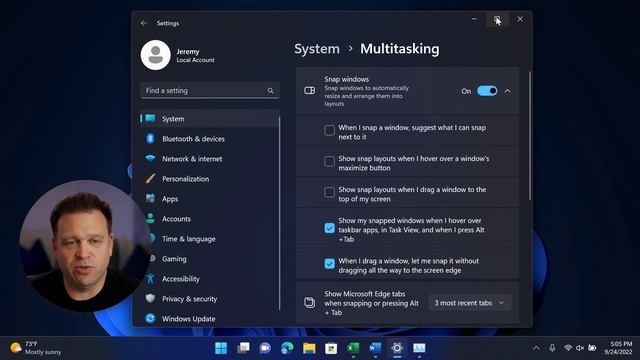The height and width of the screenshot is (360, 640).
Task: Click the muted volume tray icon
Action: point(580,348)
